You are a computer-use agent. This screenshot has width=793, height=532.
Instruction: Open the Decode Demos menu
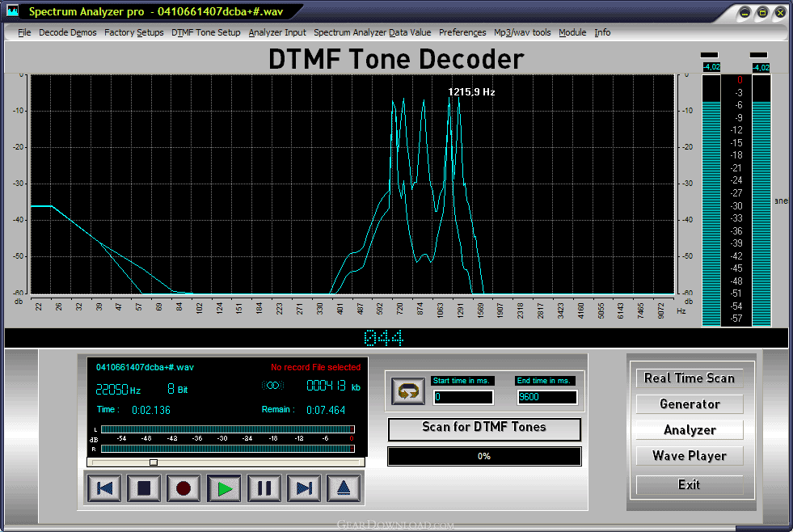(x=68, y=32)
